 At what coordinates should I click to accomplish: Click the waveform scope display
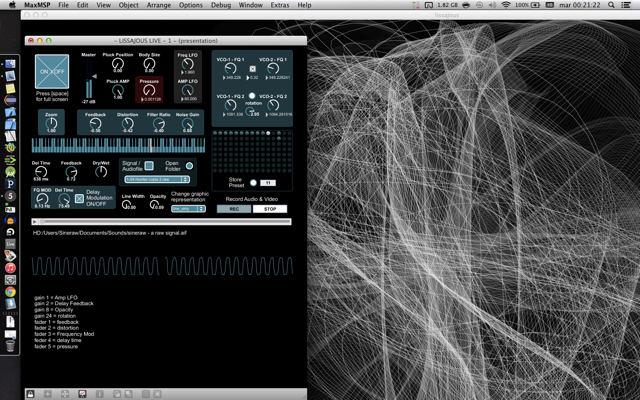point(162,266)
